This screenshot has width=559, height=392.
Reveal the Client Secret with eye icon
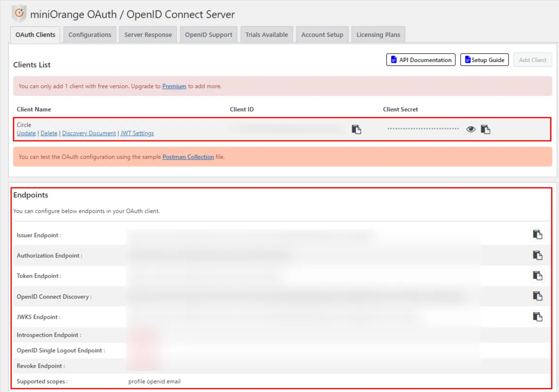pyautogui.click(x=470, y=129)
